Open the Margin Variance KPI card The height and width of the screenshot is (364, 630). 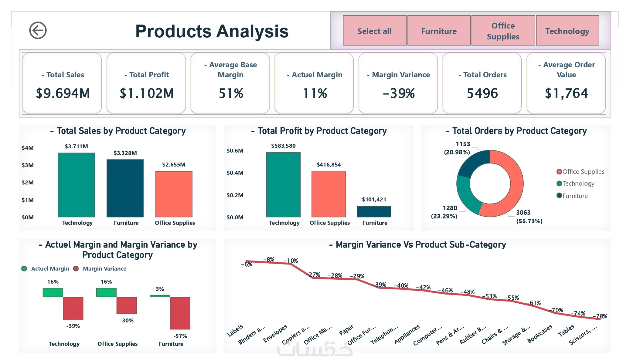click(x=398, y=83)
